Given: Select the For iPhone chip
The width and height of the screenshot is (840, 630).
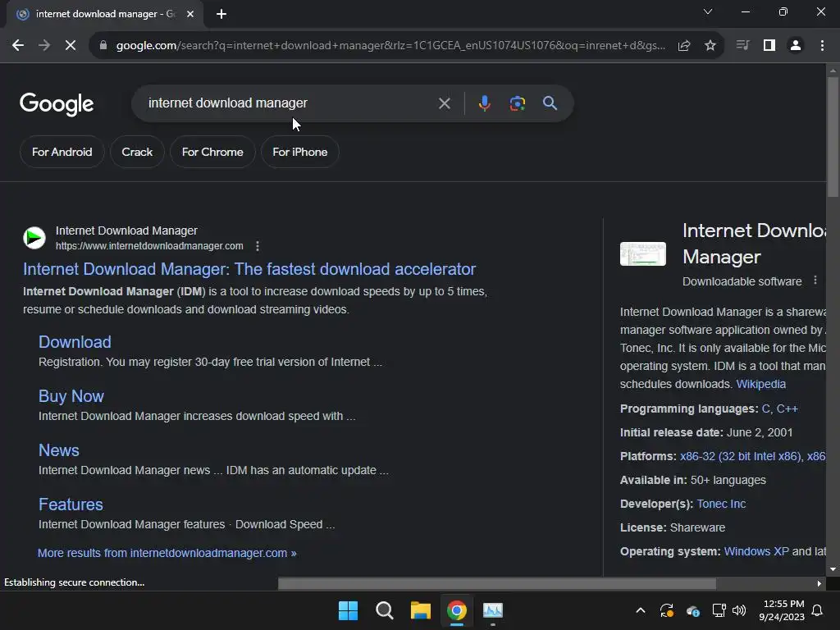Looking at the screenshot, I should (x=300, y=152).
